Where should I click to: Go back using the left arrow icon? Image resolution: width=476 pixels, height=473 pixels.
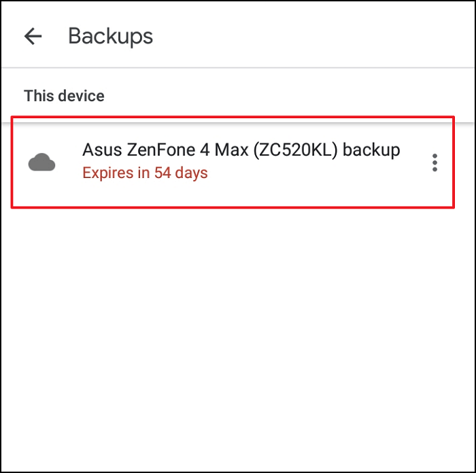(33, 36)
